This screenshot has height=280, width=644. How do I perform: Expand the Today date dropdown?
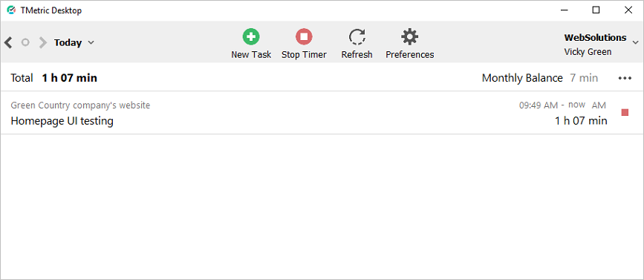point(91,42)
